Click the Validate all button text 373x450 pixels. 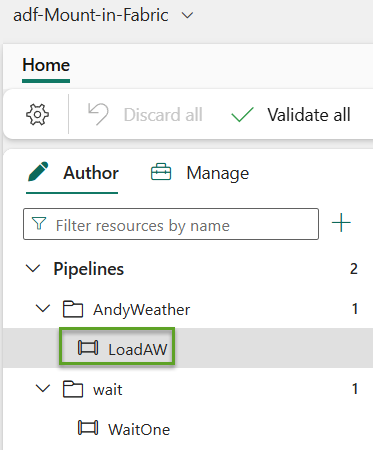click(x=309, y=115)
